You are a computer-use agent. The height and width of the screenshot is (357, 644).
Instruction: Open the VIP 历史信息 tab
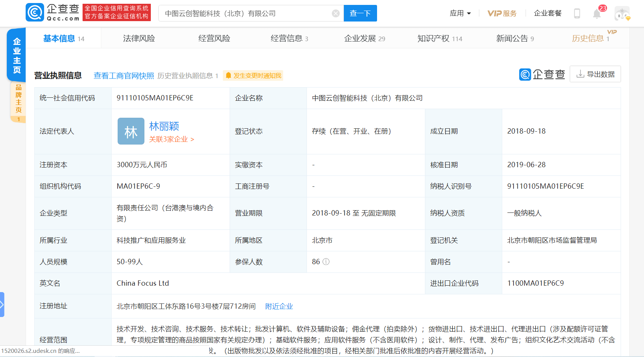pyautogui.click(x=590, y=38)
